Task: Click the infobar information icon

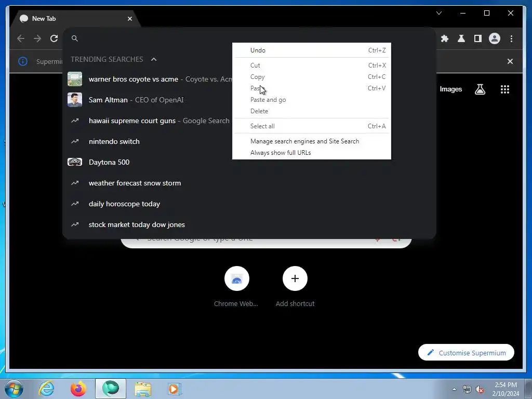Action: click(x=23, y=61)
